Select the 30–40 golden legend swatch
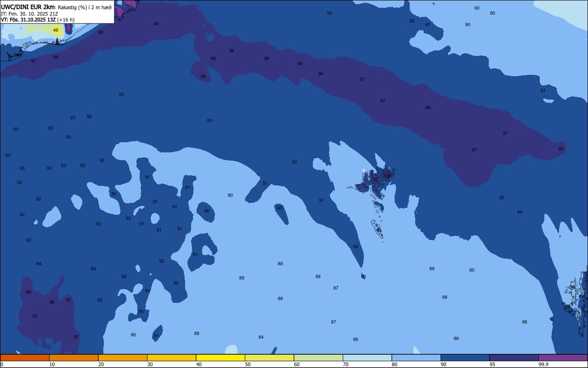The width and height of the screenshot is (588, 368). tap(171, 357)
